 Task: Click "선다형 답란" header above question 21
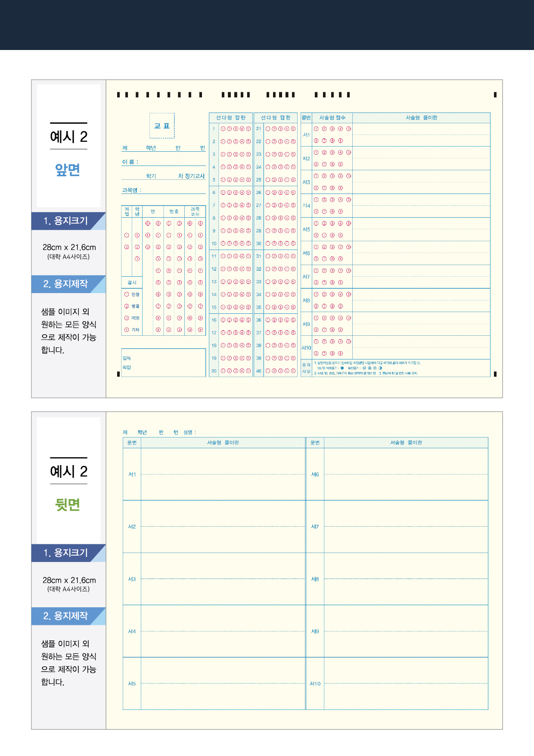click(276, 118)
